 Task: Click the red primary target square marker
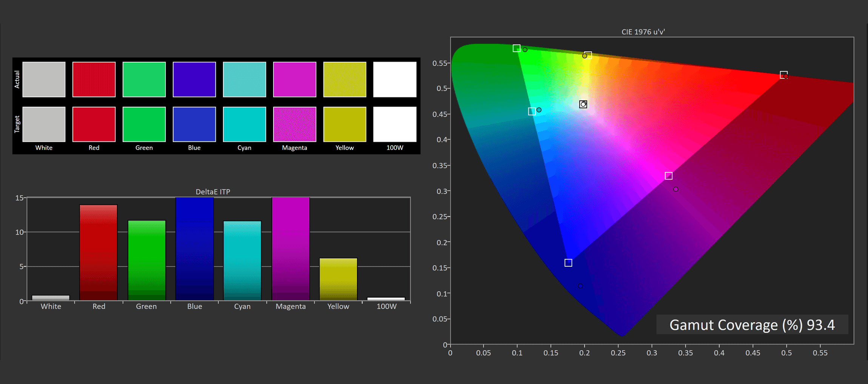click(x=783, y=75)
